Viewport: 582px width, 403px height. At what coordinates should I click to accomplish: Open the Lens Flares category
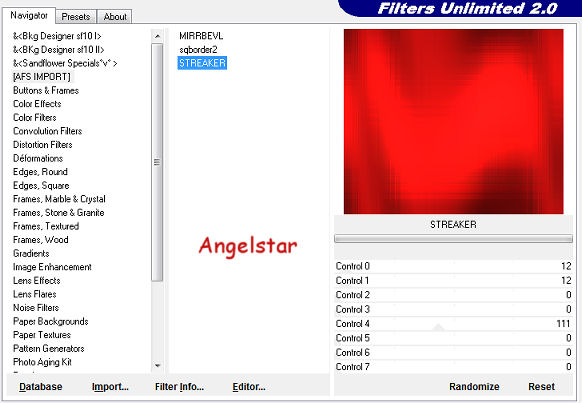coord(35,294)
